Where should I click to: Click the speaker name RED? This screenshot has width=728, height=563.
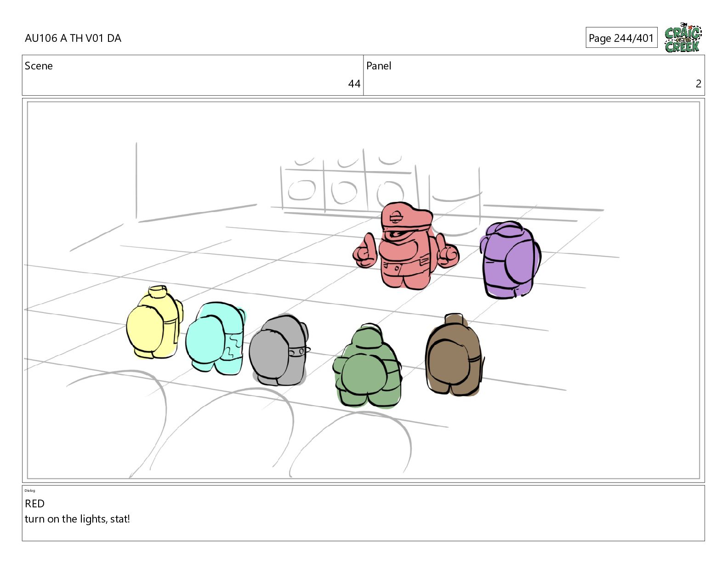point(34,504)
